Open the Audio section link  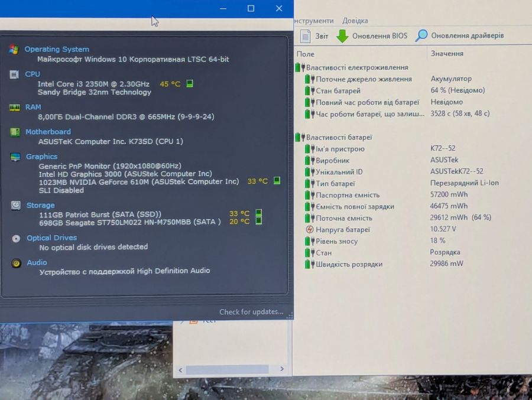pyautogui.click(x=37, y=262)
